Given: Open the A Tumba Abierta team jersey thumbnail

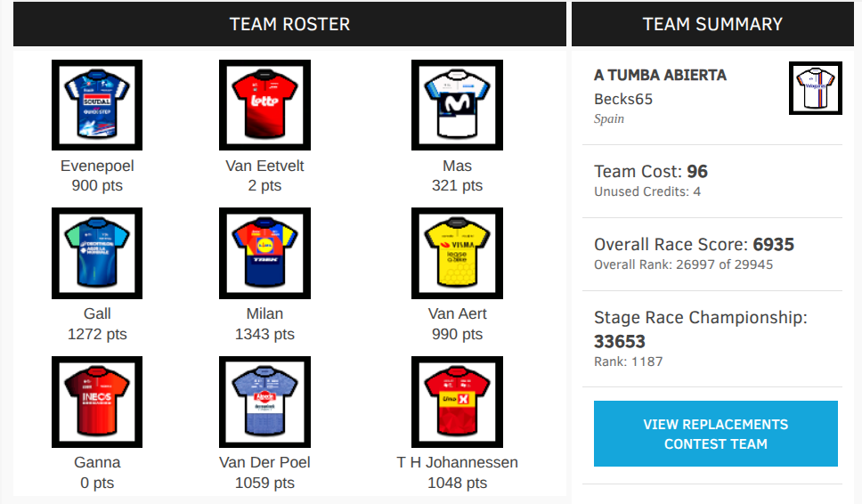Looking at the screenshot, I should pos(816,88).
